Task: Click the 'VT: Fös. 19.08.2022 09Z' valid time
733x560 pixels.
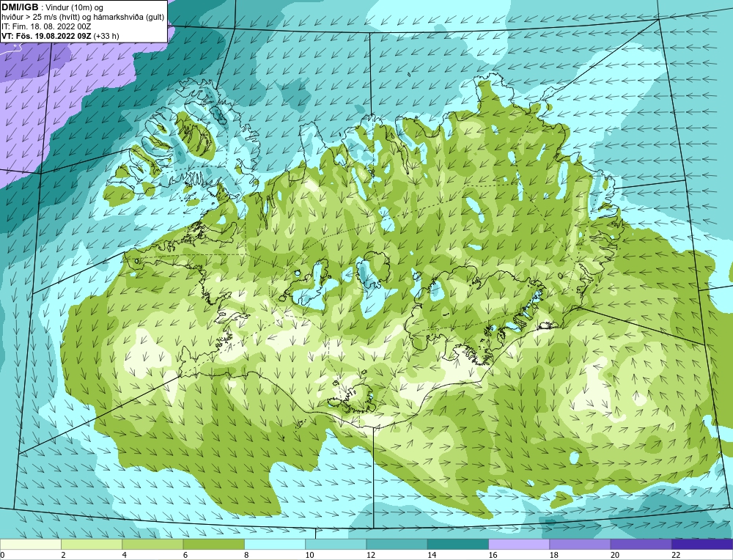Action: [46, 36]
